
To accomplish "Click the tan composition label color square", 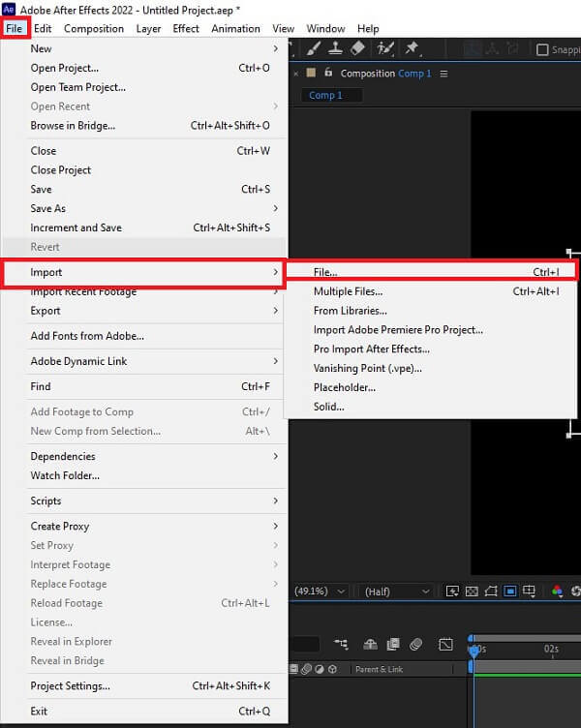I will [311, 73].
